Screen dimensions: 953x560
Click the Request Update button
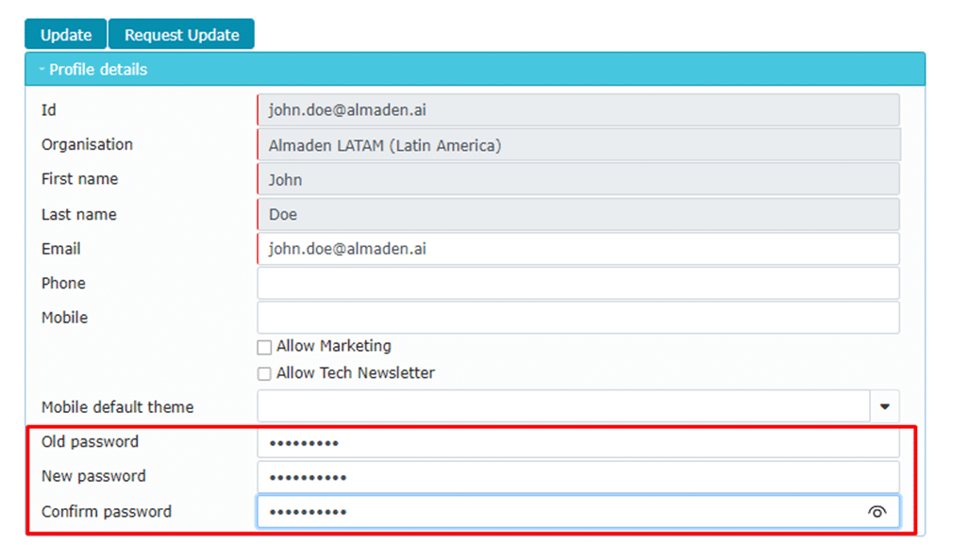click(181, 35)
